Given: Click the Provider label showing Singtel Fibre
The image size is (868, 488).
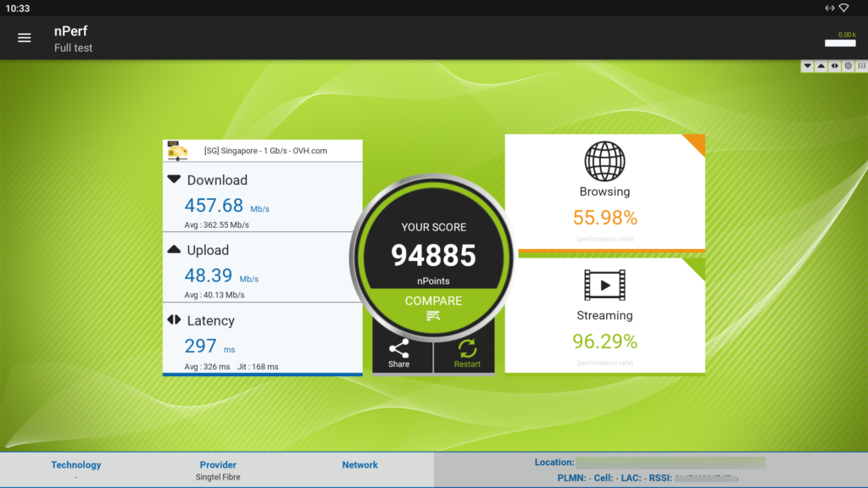Looking at the screenshot, I should [218, 464].
